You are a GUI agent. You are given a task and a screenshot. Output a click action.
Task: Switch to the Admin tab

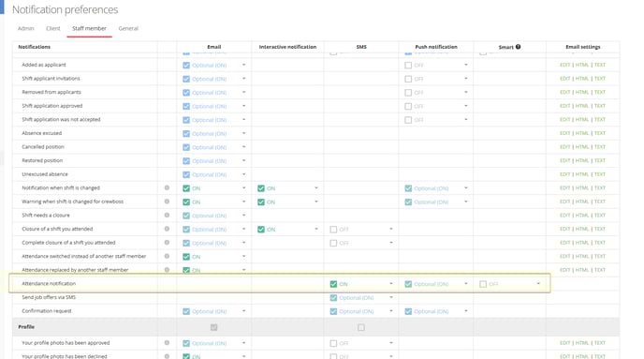coord(26,28)
